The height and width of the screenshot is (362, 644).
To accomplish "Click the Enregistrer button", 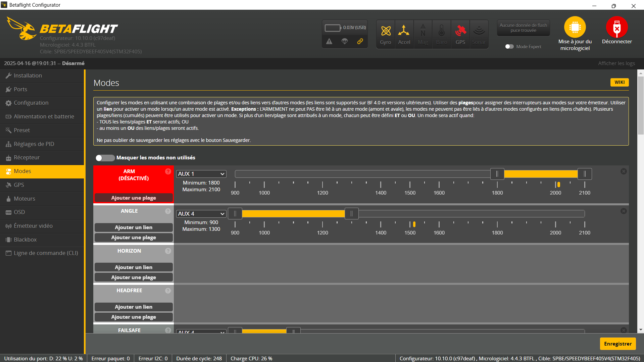I will pyautogui.click(x=617, y=344).
